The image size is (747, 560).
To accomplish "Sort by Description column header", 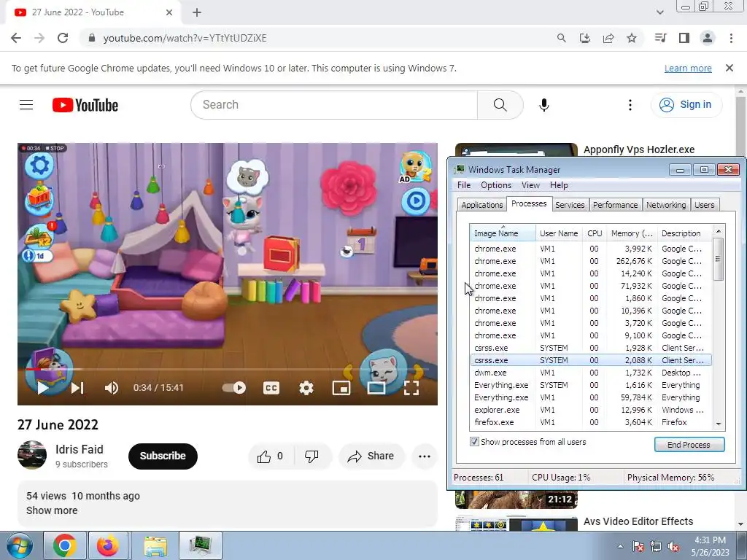I will pyautogui.click(x=684, y=233).
